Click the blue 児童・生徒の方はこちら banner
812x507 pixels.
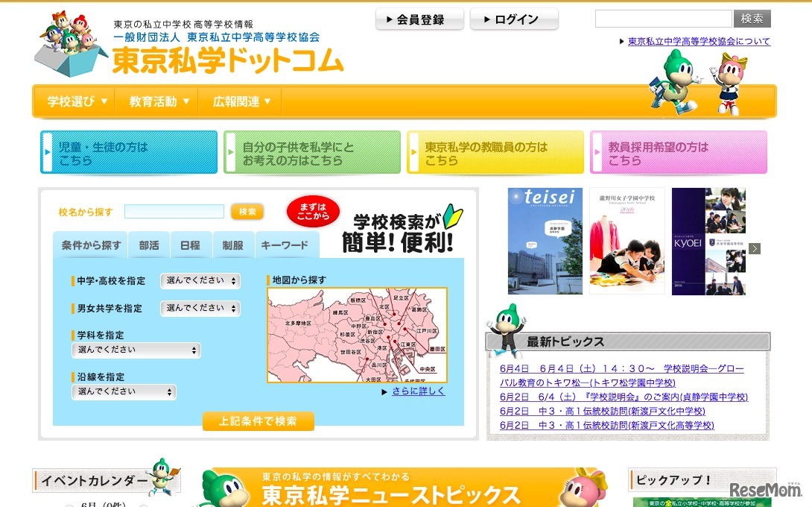click(129, 152)
